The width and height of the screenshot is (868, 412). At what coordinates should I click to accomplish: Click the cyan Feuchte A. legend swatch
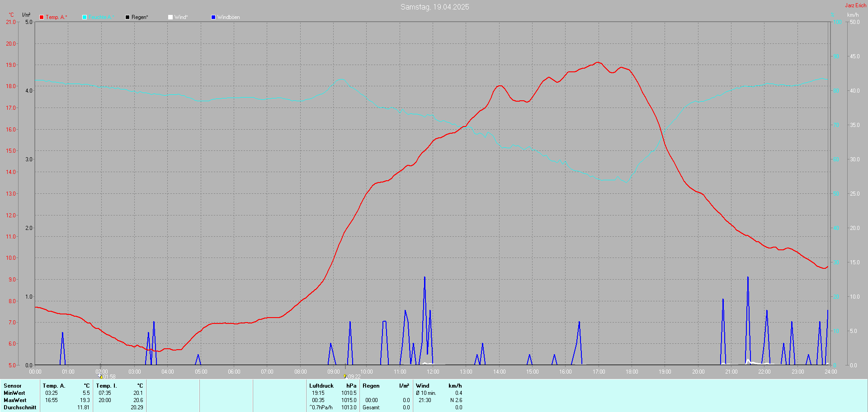click(x=85, y=17)
